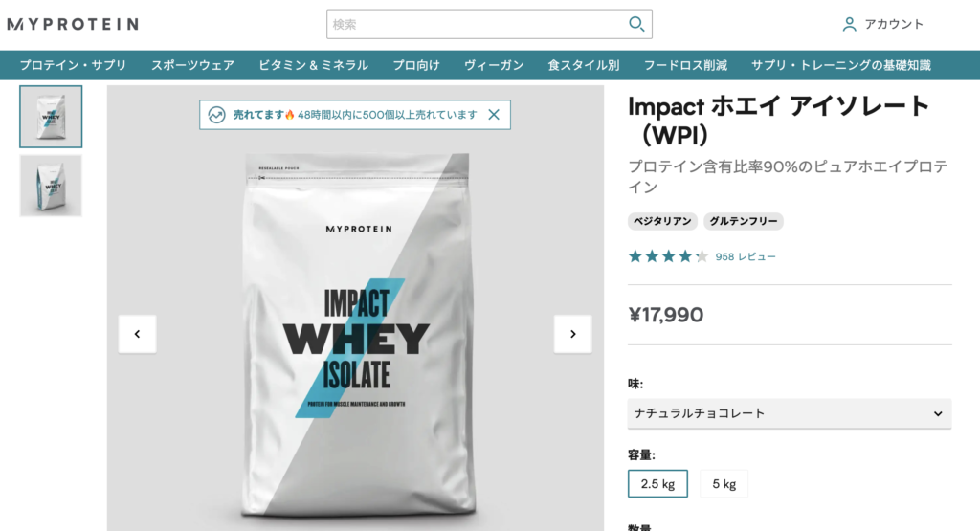Viewport: 980px width, 531px height.
Task: Dismiss the 売れてます sales banner
Action: (494, 115)
